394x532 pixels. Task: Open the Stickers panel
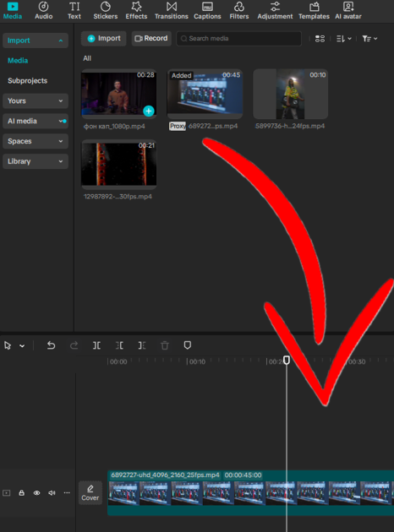point(106,10)
